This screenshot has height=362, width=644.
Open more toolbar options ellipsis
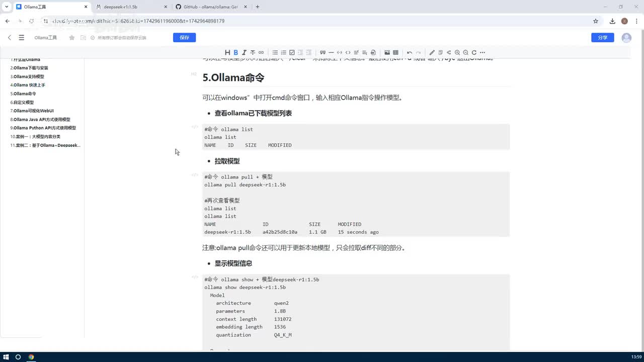coord(482,52)
